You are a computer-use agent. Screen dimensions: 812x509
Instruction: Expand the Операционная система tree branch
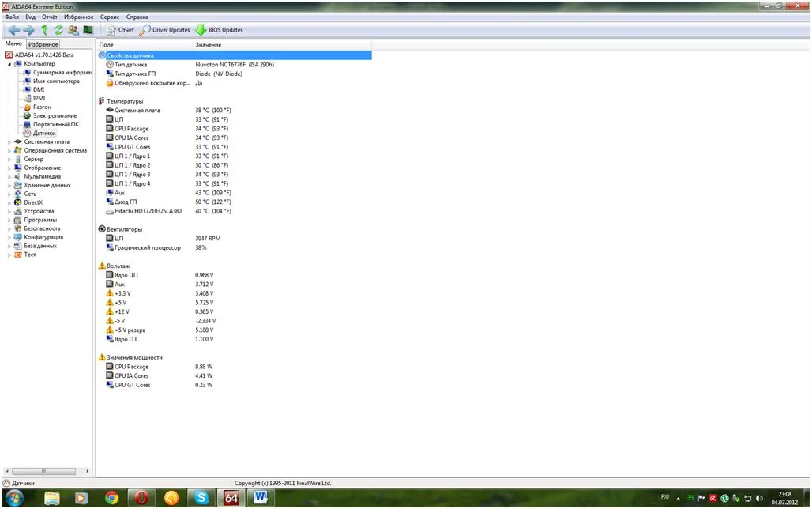[x=9, y=151]
